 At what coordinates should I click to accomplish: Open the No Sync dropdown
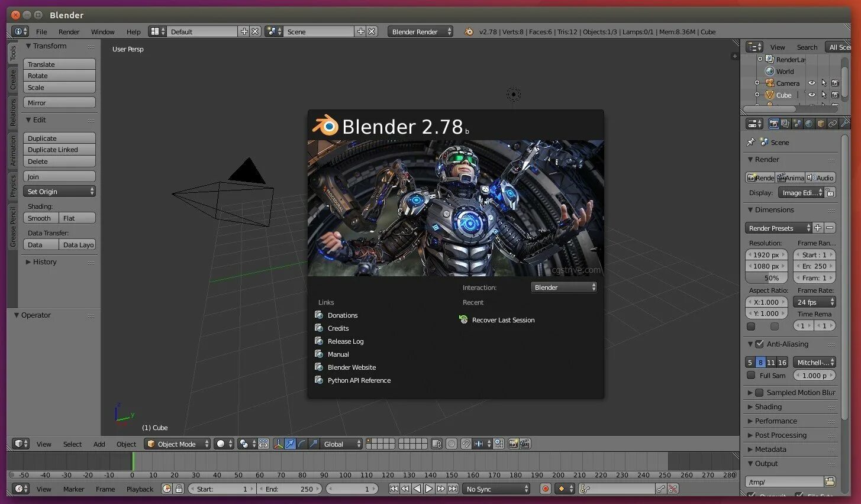[x=496, y=489]
